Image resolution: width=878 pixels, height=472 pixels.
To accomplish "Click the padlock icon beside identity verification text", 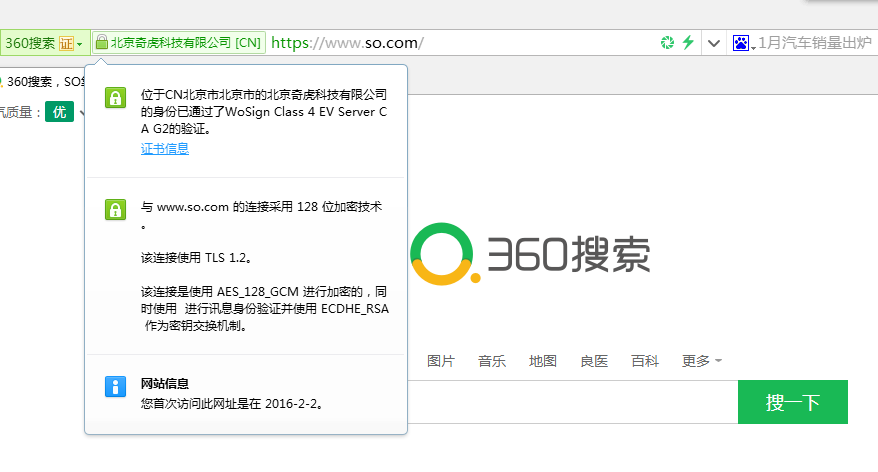I will (116, 97).
